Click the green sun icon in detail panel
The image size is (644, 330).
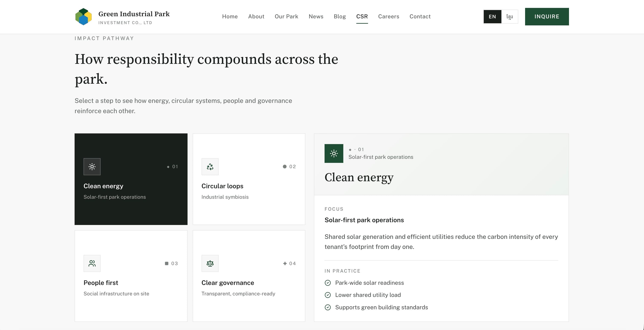(334, 153)
